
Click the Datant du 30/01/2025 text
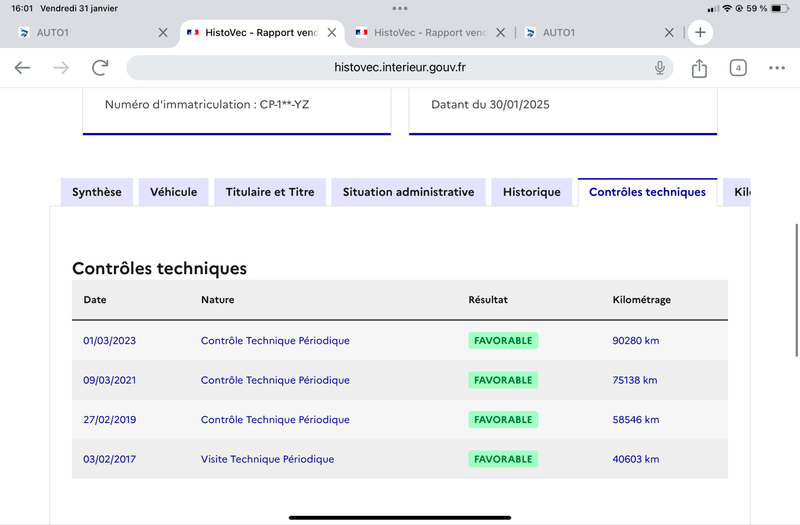(x=490, y=105)
